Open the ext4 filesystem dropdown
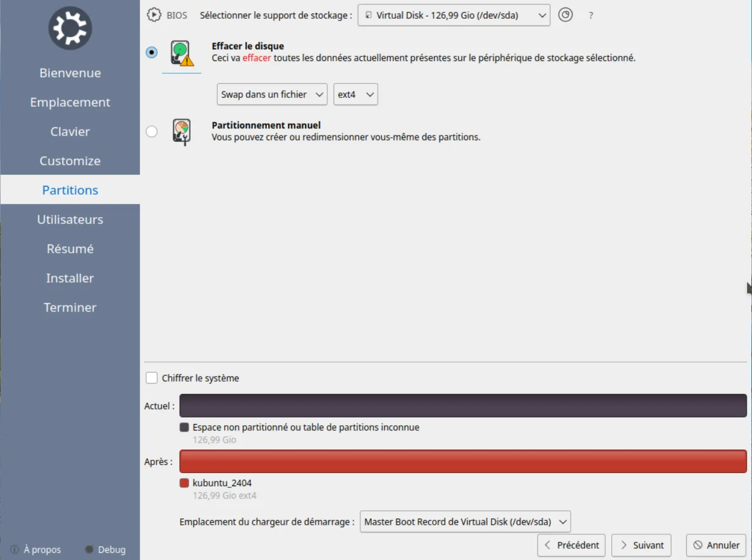The width and height of the screenshot is (752, 560). pyautogui.click(x=355, y=94)
